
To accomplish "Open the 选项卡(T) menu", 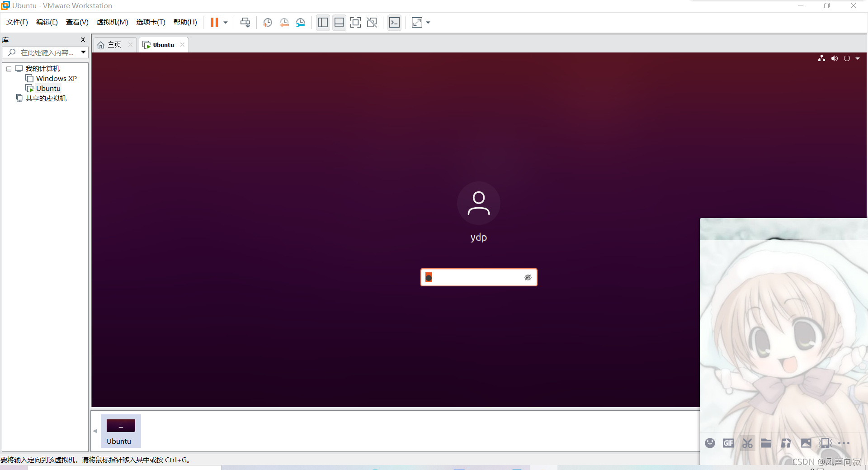I will pos(151,22).
